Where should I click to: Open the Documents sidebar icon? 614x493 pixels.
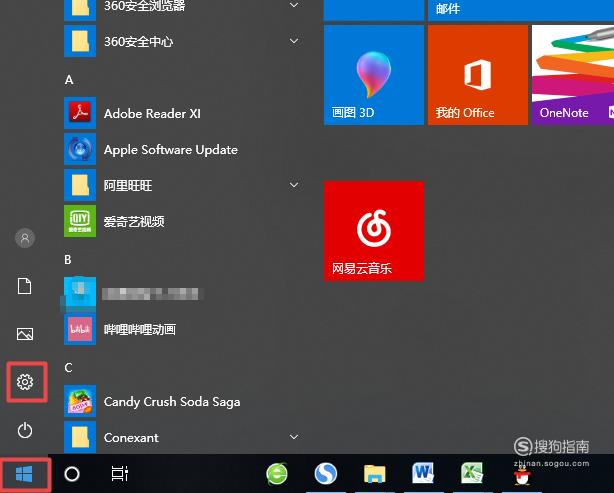click(25, 286)
